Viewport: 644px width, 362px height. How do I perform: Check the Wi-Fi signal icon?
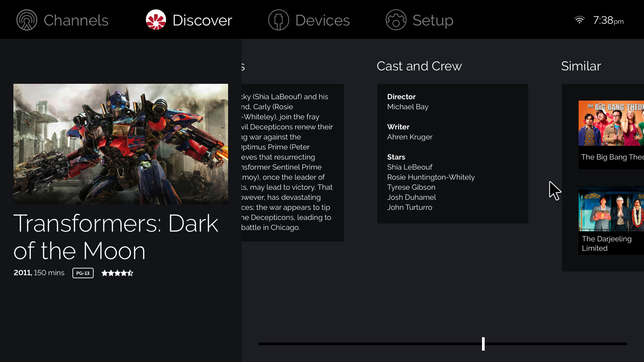pos(579,20)
